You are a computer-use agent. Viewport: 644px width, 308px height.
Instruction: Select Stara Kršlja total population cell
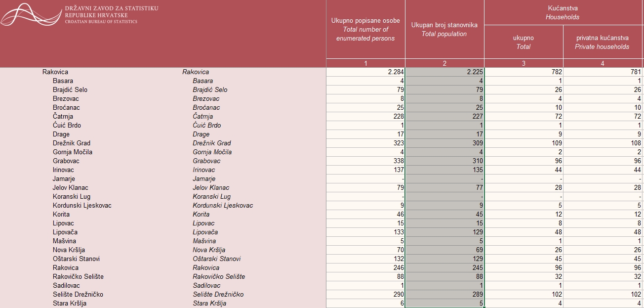click(444, 304)
